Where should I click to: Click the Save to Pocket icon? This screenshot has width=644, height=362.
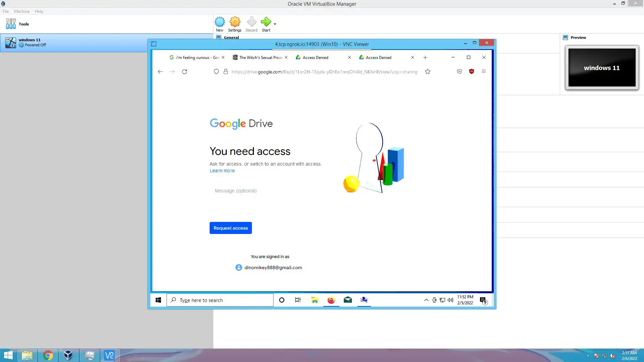pyautogui.click(x=459, y=71)
